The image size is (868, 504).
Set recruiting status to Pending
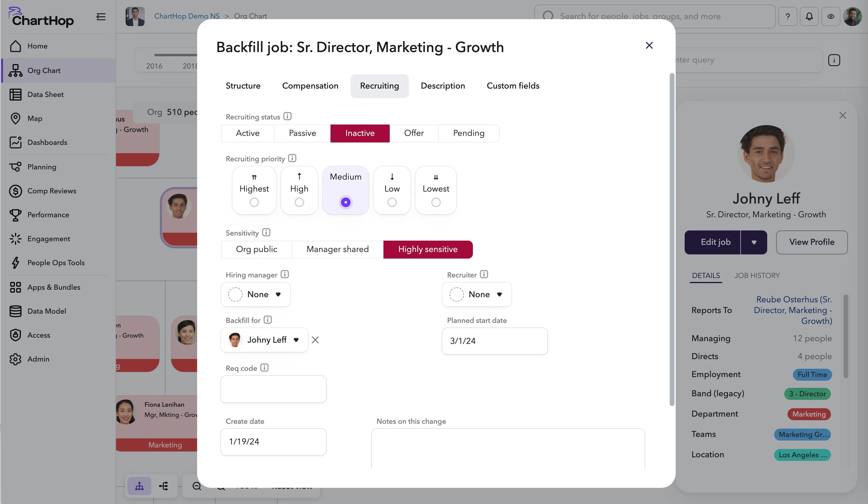click(469, 133)
